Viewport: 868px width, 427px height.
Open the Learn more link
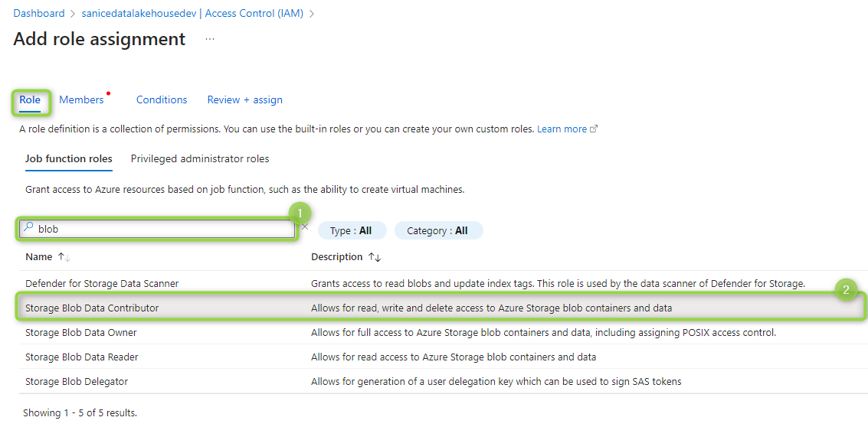tap(562, 129)
